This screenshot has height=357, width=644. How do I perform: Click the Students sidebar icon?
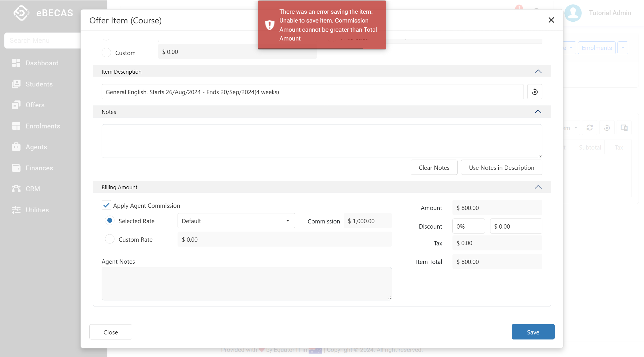[x=16, y=84]
